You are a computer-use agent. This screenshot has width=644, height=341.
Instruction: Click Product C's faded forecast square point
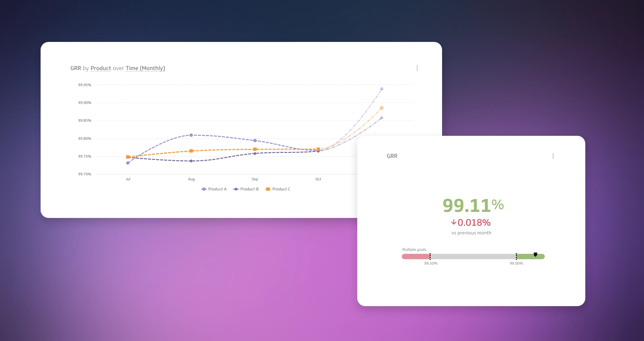(381, 108)
